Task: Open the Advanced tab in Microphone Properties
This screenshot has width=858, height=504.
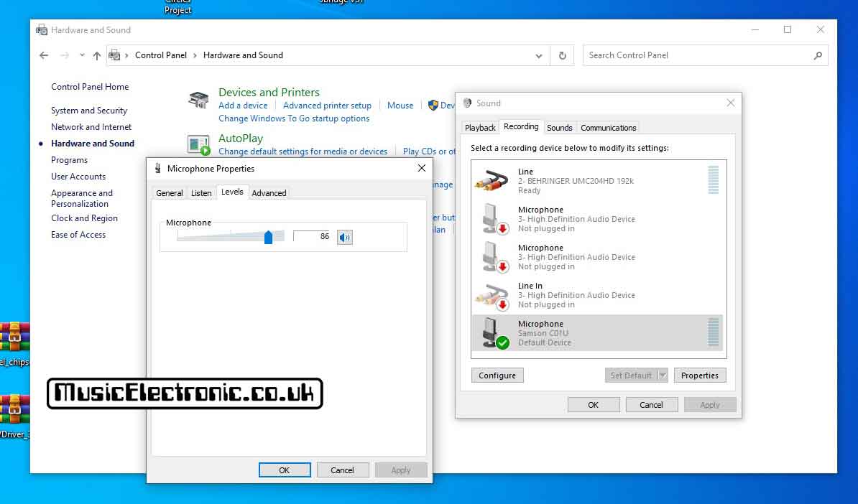Action: 269,193
